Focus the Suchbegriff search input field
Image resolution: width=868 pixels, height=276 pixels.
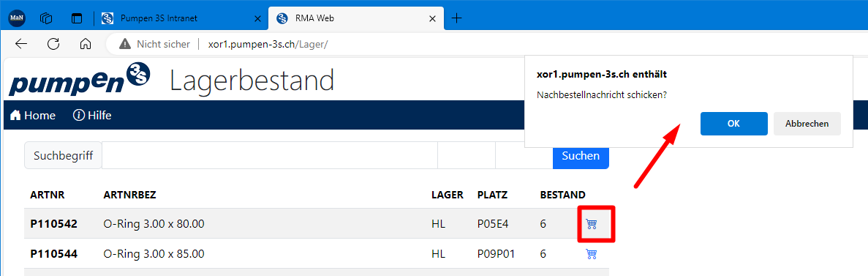270,156
